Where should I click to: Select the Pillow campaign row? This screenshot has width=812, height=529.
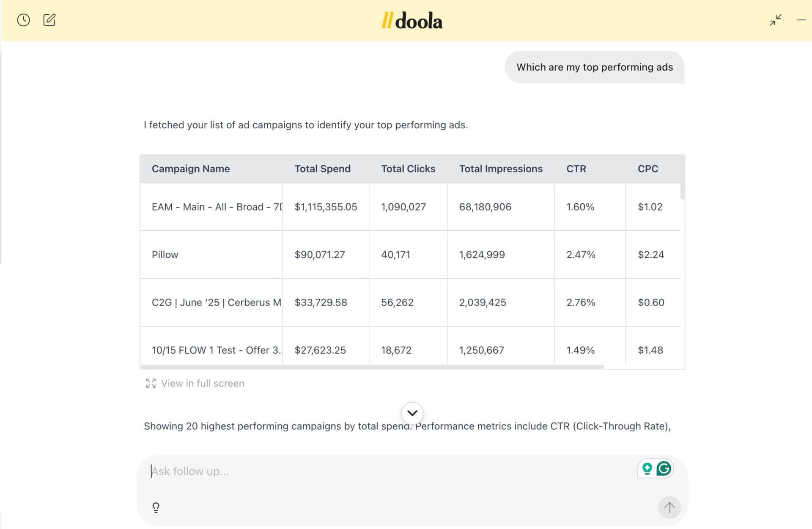click(x=165, y=254)
